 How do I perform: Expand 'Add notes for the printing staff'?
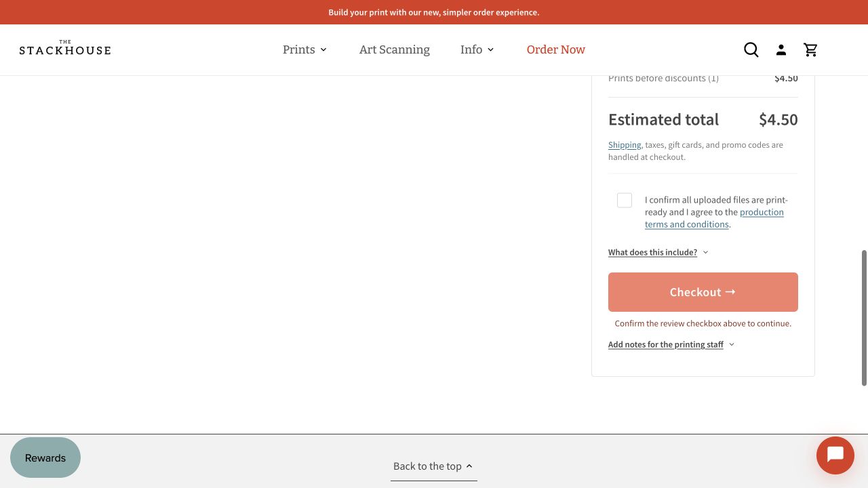tap(671, 344)
